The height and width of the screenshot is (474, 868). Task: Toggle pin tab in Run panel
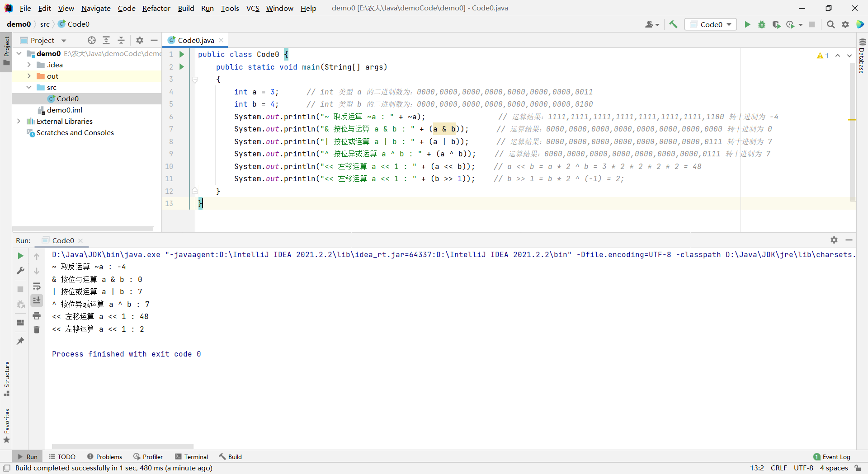coord(20,341)
